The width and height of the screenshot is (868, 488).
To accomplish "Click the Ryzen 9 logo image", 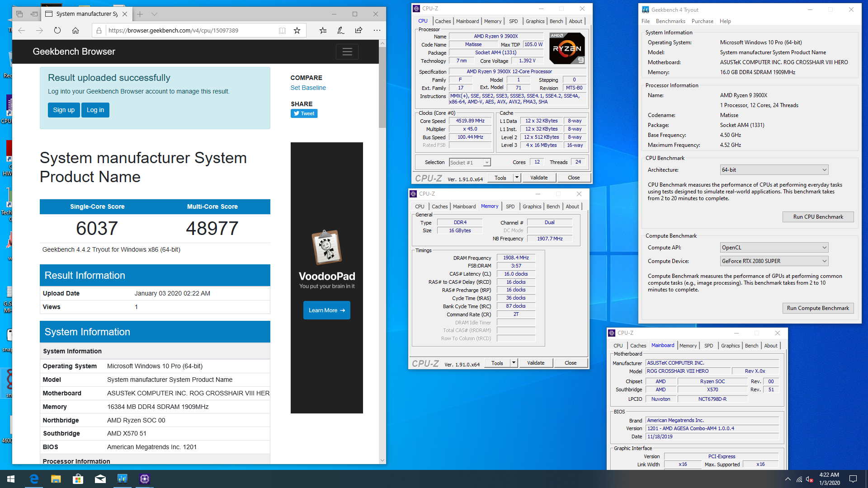I will (x=567, y=48).
